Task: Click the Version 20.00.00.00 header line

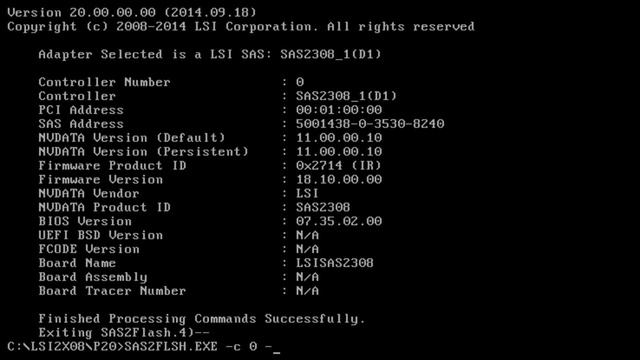Action: (x=132, y=12)
